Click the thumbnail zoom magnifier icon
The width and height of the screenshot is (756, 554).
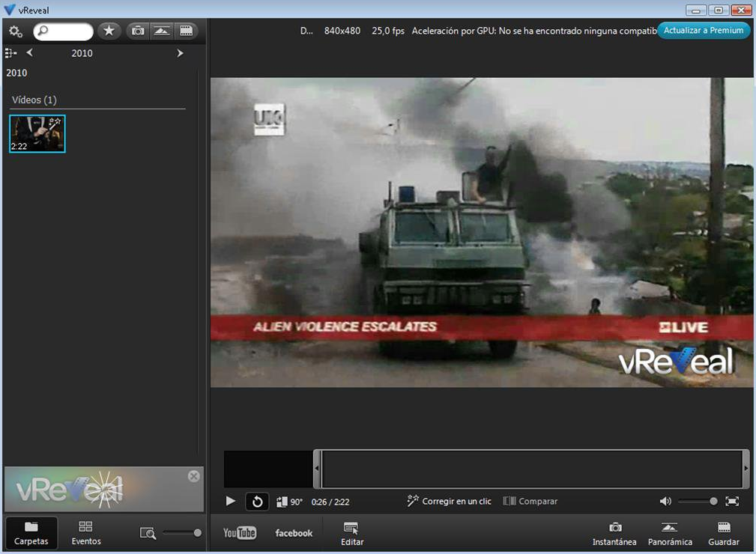pos(148,533)
